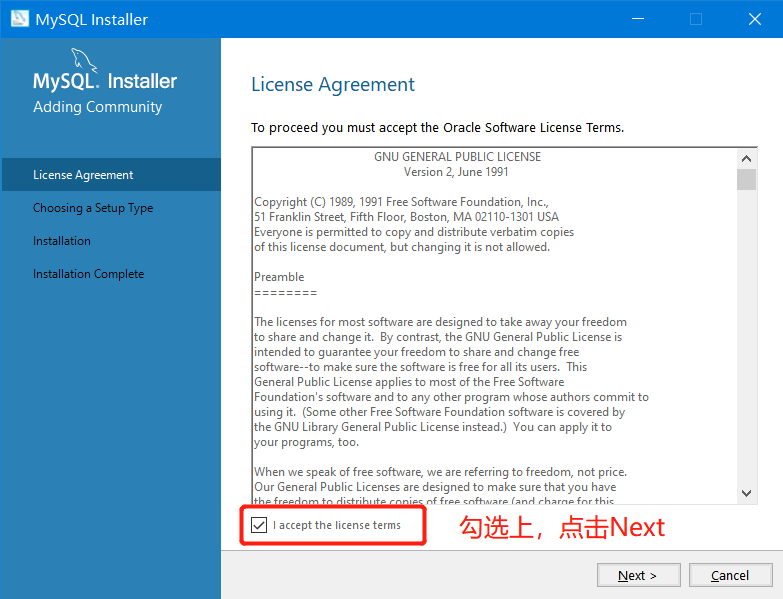Click the Next > button
This screenshot has width=783, height=599.
click(638, 576)
